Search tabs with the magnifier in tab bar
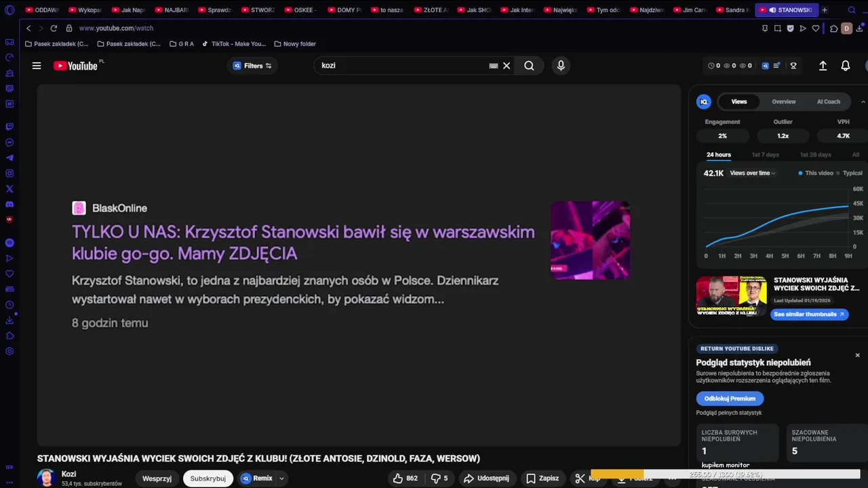This screenshot has width=868, height=488. (x=852, y=10)
